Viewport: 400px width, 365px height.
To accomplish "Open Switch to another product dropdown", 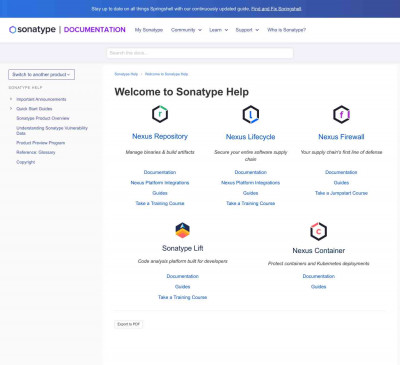I will tap(41, 74).
